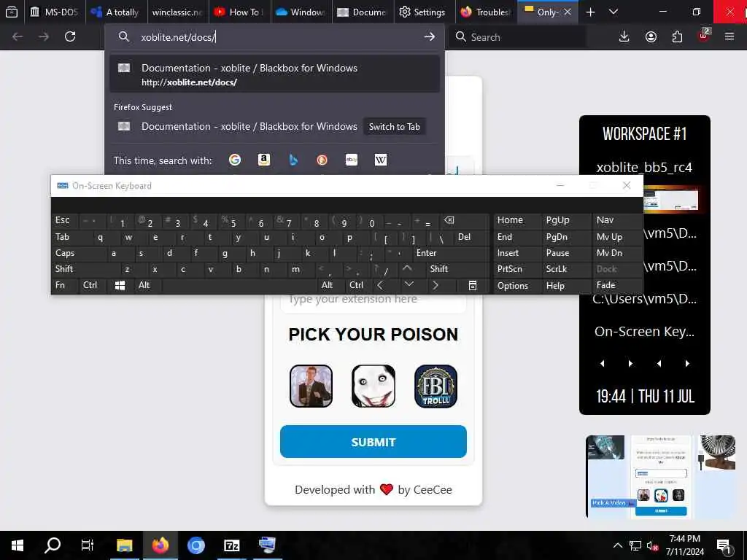The height and width of the screenshot is (560, 747).
Task: Expand the list all tabs chevron
Action: tap(614, 12)
